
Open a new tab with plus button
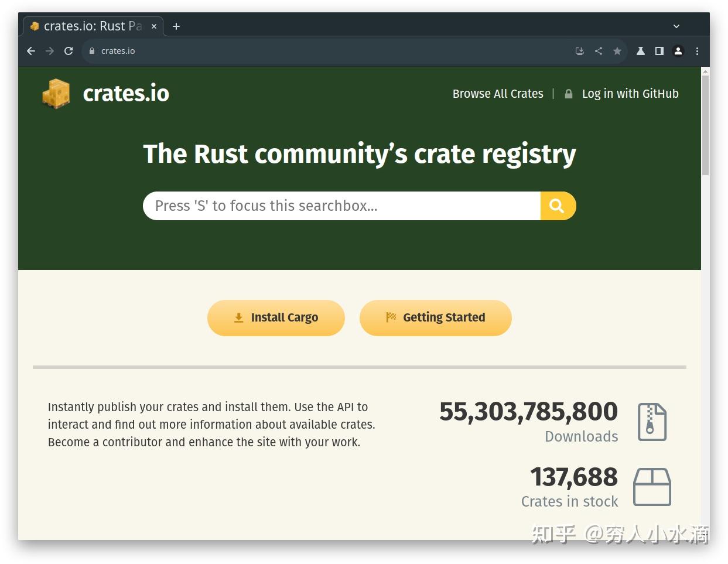coord(176,26)
